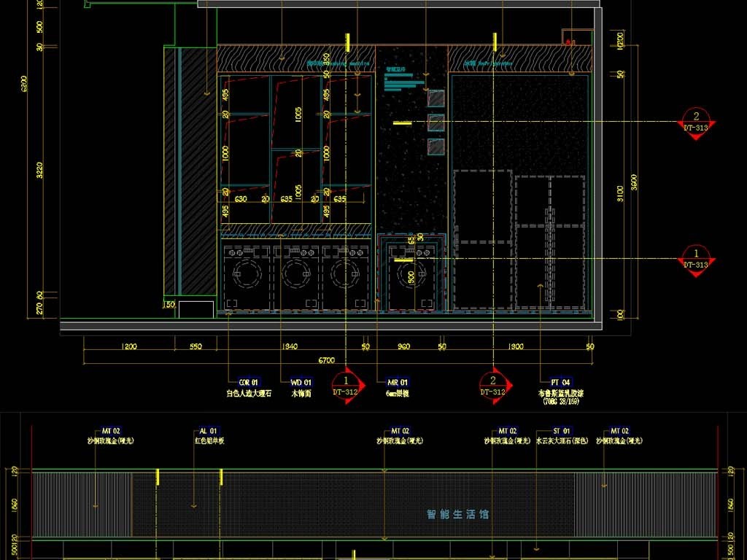Select the WD 01 material tag

point(301,382)
